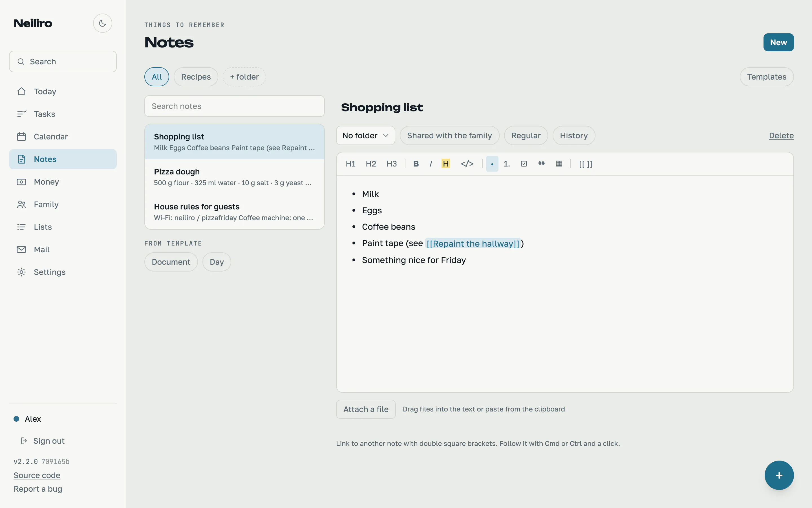
Task: Click the Attach a file button
Action: pyautogui.click(x=366, y=409)
